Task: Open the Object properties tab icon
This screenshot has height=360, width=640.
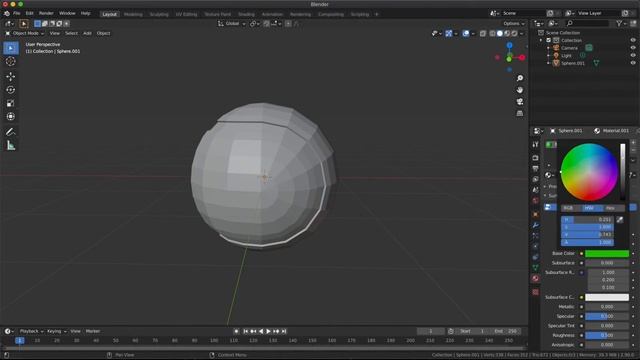Action: pos(536,214)
